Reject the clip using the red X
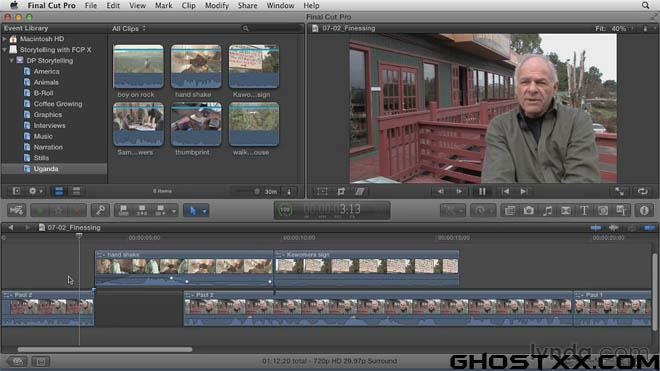 point(77,210)
